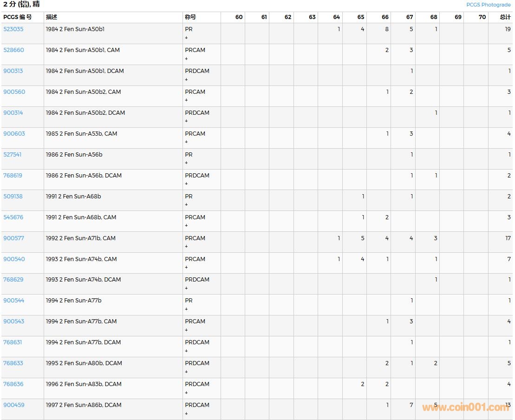Expand plus sign in 1986 Sun-A56b PR row

coord(187,163)
